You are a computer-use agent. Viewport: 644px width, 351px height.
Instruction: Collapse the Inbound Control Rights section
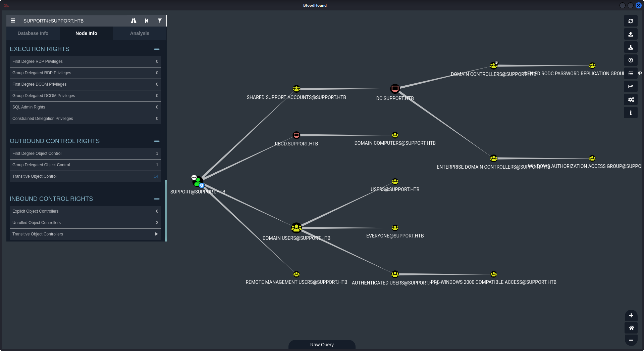[157, 199]
